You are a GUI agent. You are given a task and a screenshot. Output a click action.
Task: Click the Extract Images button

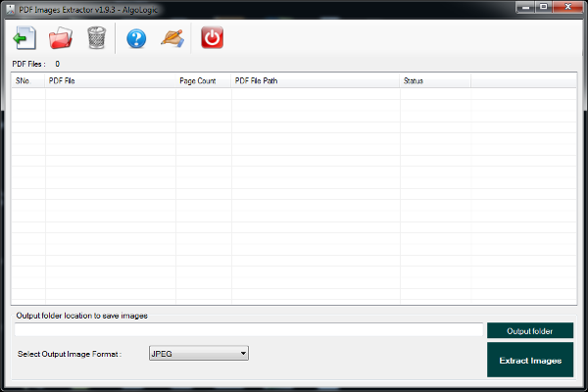tap(530, 360)
